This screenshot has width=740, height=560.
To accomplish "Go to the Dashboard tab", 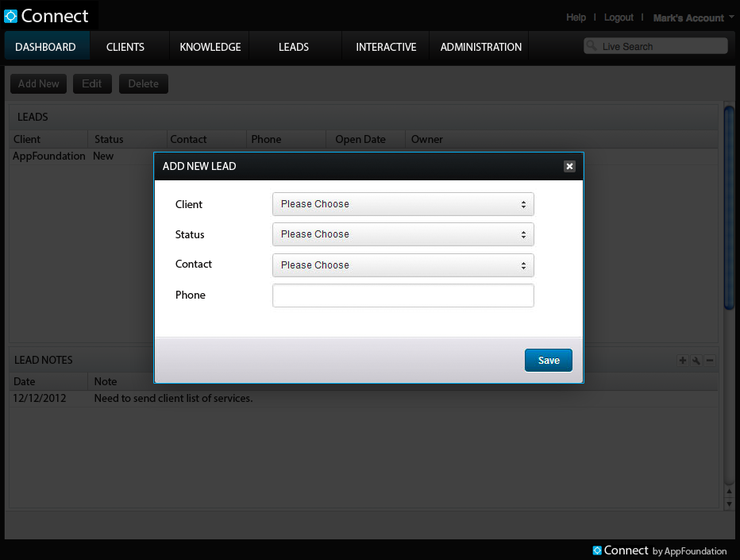I will click(x=46, y=47).
